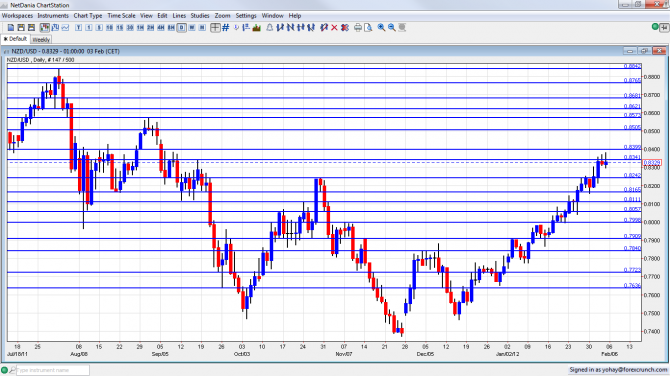The image size is (670, 376).
Task: Switch to the Default workspace tab
Action: click(x=15, y=39)
